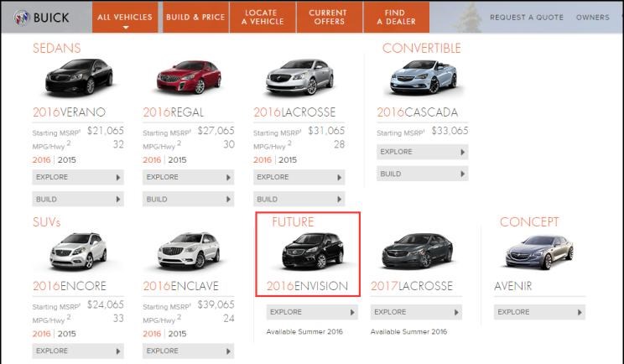This screenshot has height=364, width=624.
Task: Click the white 2016 Enclave image
Action: tap(189, 251)
